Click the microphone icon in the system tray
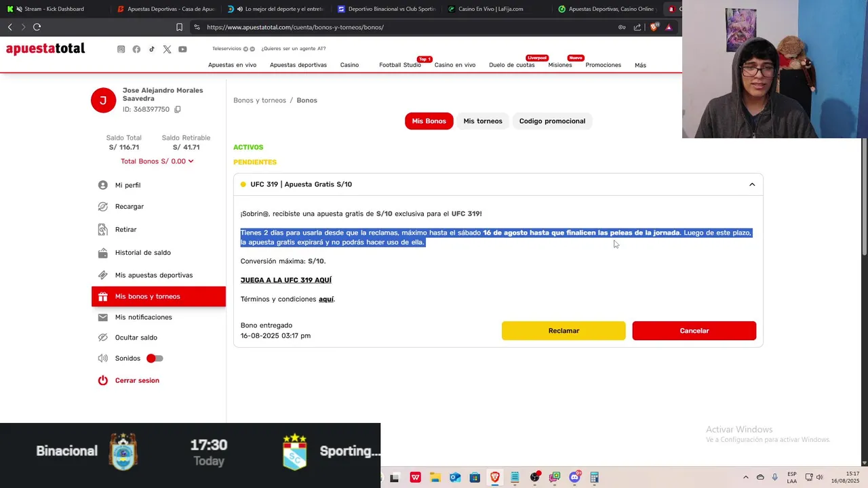This screenshot has width=868, height=488. 774,477
